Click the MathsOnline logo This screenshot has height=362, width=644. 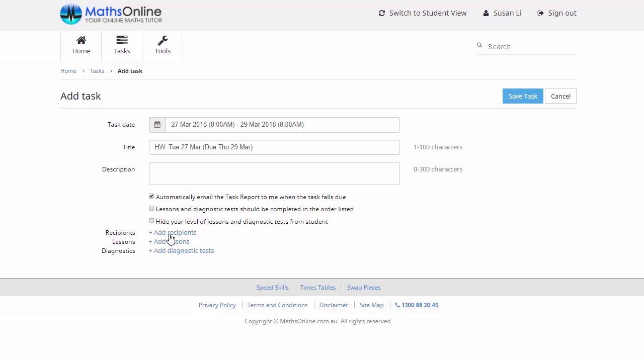pyautogui.click(x=111, y=14)
